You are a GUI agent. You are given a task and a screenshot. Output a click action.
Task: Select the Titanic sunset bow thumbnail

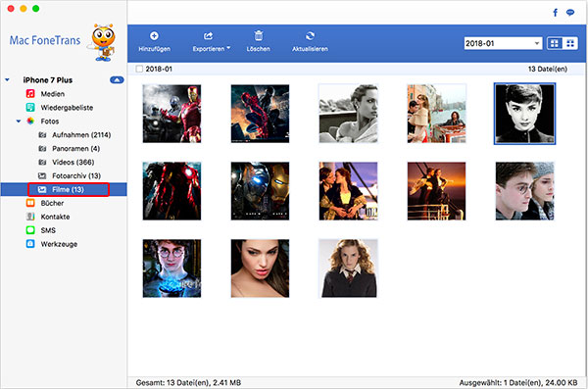(436, 191)
